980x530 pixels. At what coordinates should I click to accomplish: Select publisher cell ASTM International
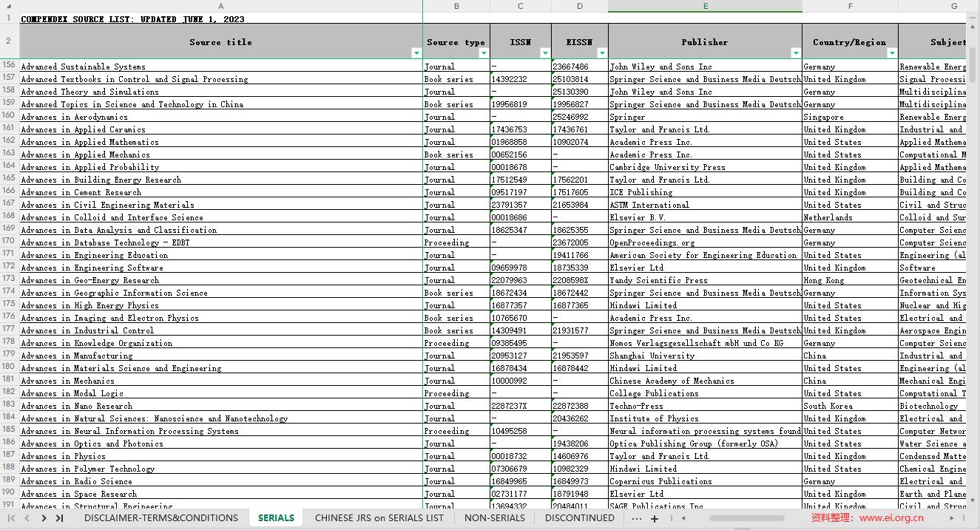tap(705, 205)
